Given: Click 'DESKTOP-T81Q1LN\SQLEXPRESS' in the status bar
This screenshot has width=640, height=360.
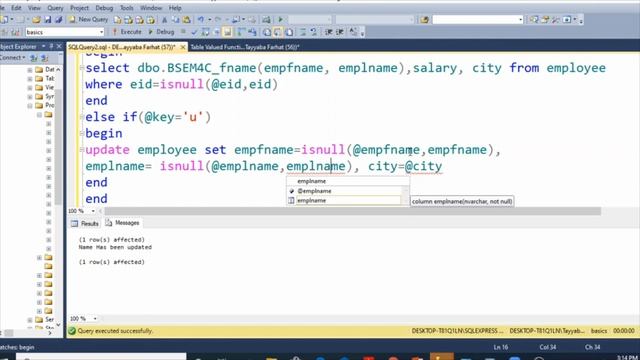Looking at the screenshot, I should point(457,331).
